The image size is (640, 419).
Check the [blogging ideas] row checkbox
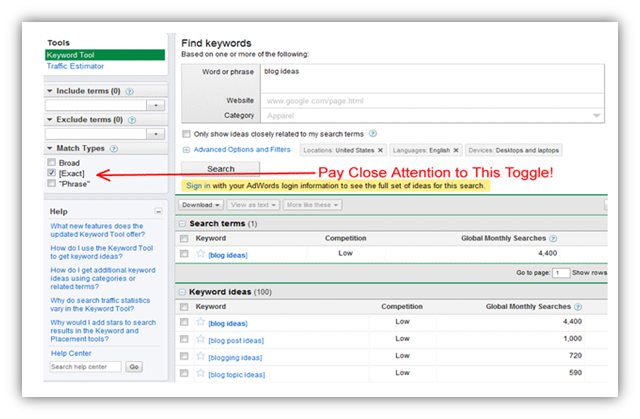click(x=184, y=356)
